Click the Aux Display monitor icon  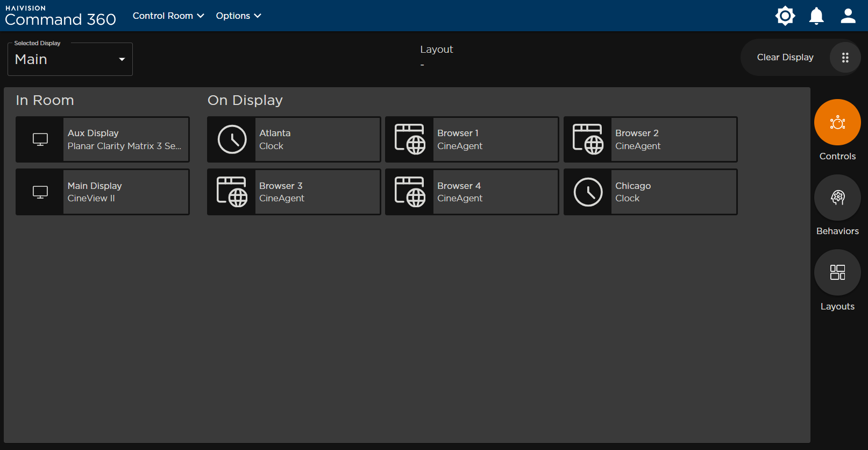(40, 139)
